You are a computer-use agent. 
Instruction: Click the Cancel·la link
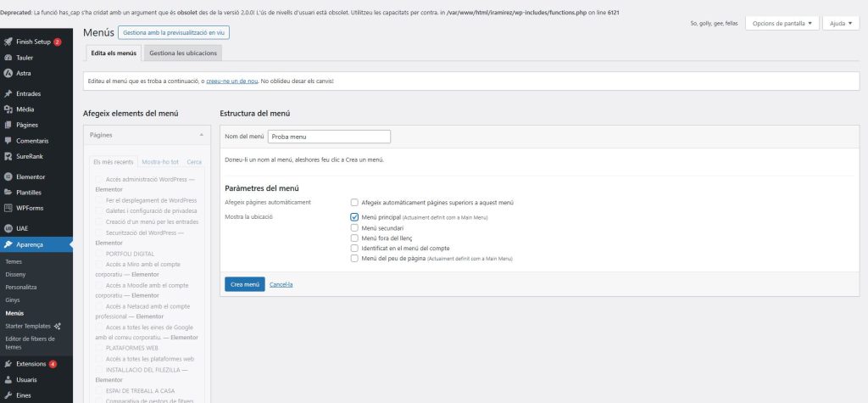coord(281,284)
